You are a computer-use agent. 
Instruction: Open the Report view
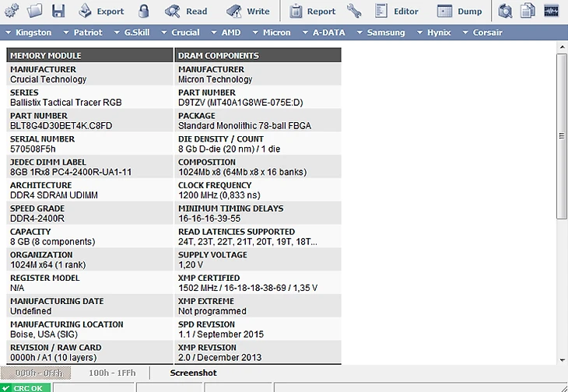tap(312, 11)
